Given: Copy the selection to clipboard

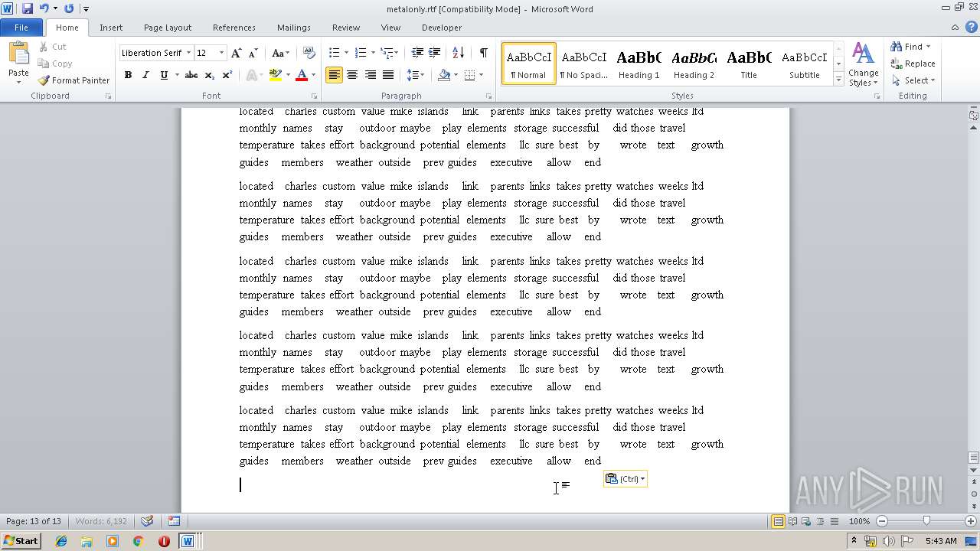Looking at the screenshot, I should (x=55, y=64).
